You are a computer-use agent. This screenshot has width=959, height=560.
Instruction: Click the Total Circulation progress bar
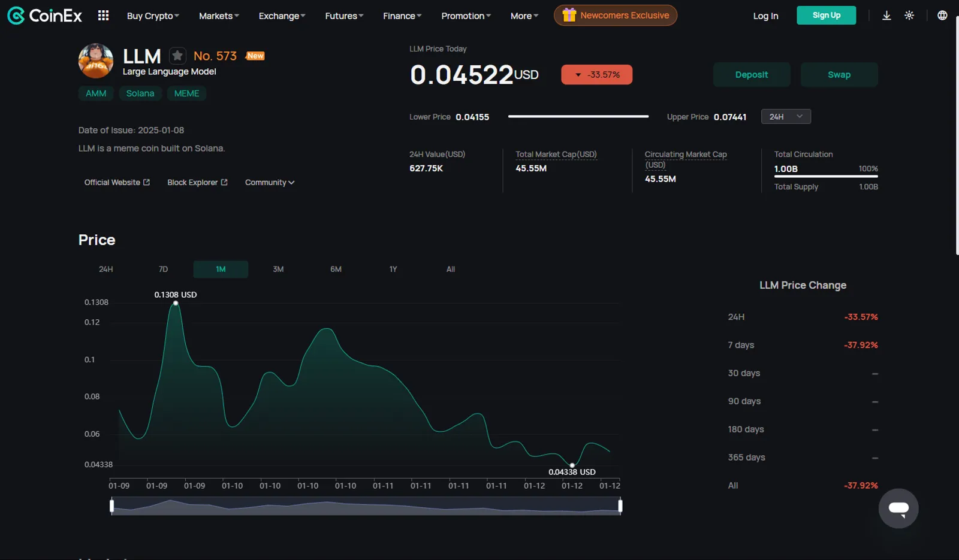tap(826, 176)
